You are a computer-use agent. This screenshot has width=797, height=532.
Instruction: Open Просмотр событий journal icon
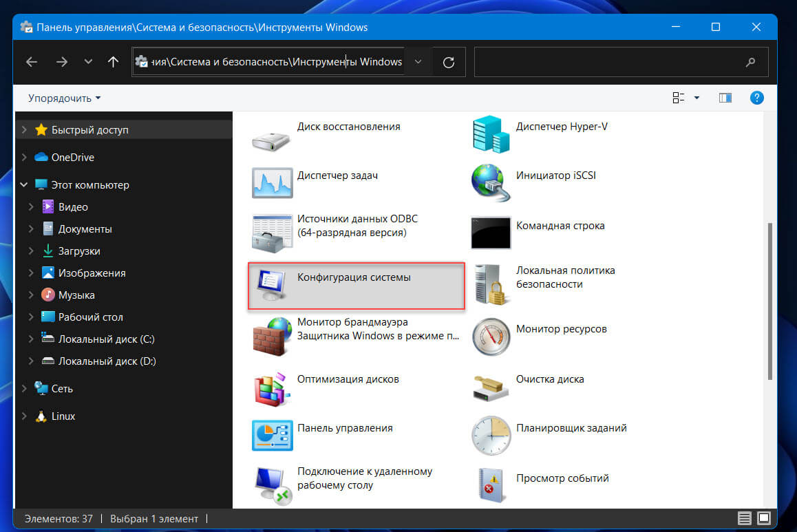(x=491, y=485)
